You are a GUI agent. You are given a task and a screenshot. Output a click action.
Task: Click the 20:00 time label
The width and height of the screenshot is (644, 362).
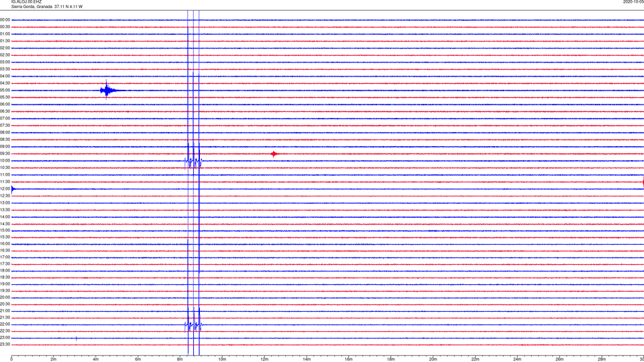pos(5,298)
